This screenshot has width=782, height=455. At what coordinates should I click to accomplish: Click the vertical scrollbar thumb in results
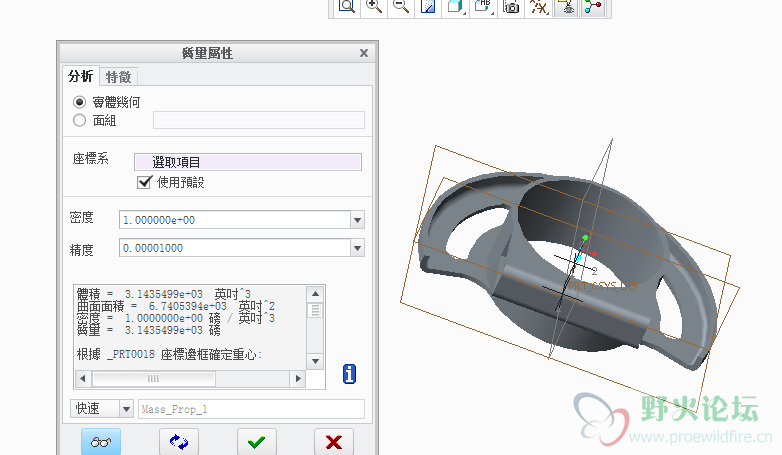pos(315,310)
